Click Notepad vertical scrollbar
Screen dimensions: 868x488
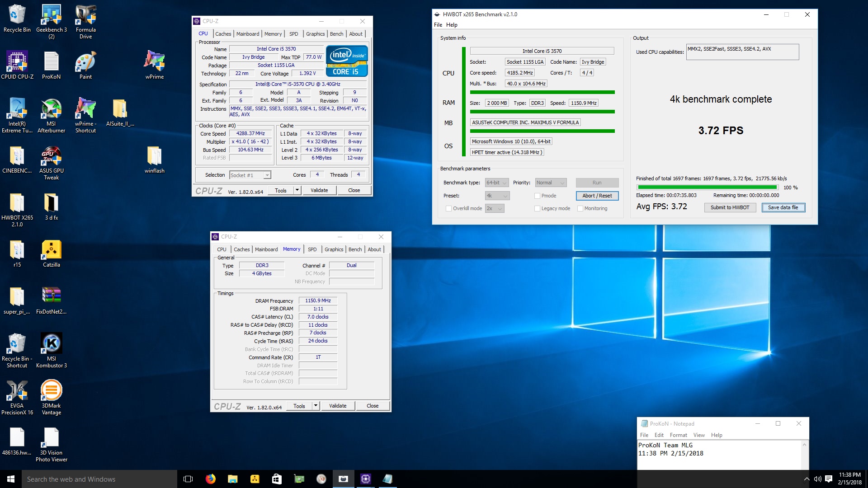[804, 455]
